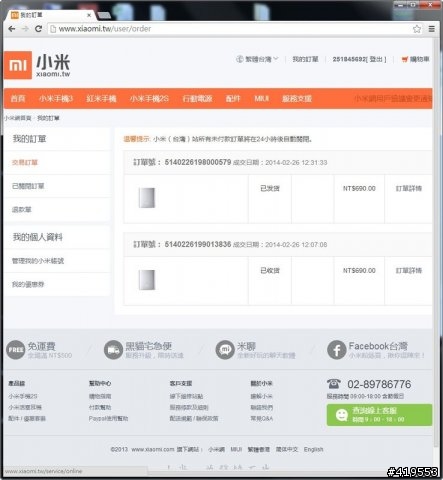
Task: Open 我的訂單 link in the header
Action: 305,59
